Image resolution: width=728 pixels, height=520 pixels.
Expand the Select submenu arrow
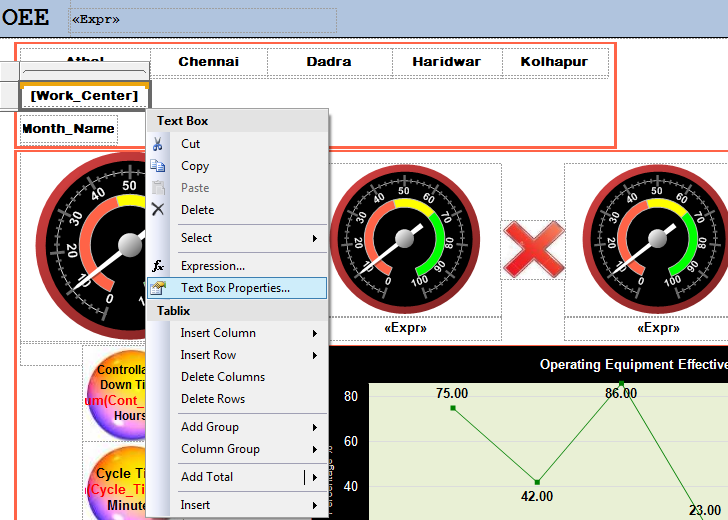point(315,238)
